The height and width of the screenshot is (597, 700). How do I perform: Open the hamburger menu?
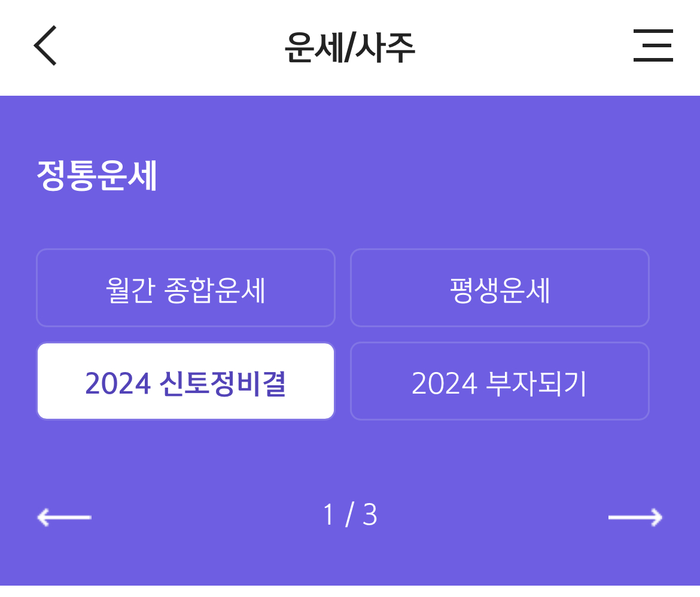pos(653,45)
